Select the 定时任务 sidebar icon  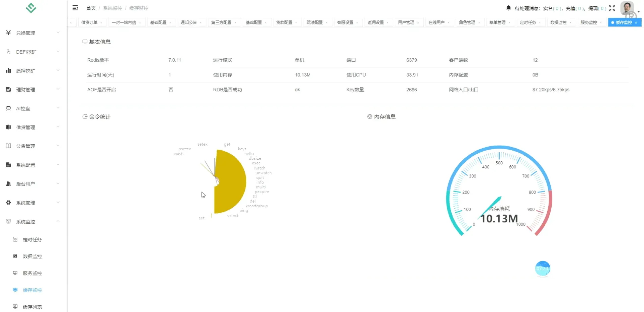click(x=15, y=239)
